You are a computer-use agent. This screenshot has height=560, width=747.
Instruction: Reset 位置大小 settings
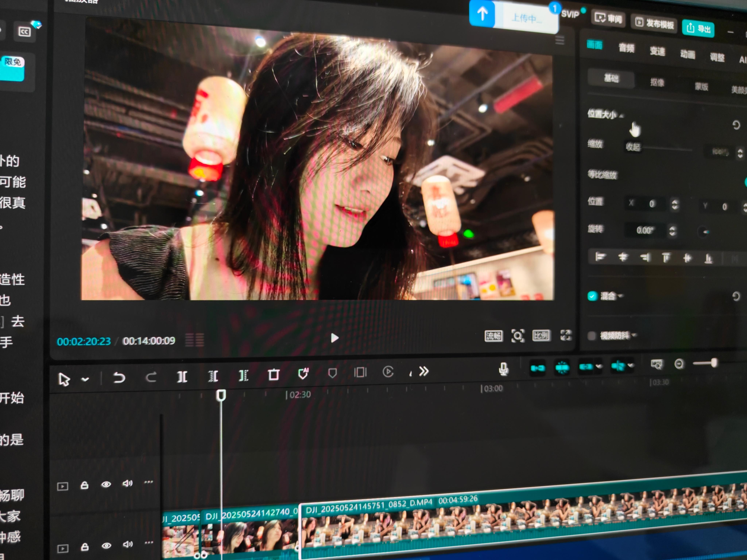coord(736,125)
